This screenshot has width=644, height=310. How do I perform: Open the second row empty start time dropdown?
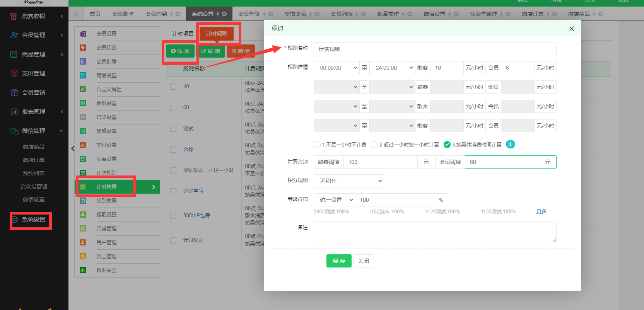click(337, 87)
